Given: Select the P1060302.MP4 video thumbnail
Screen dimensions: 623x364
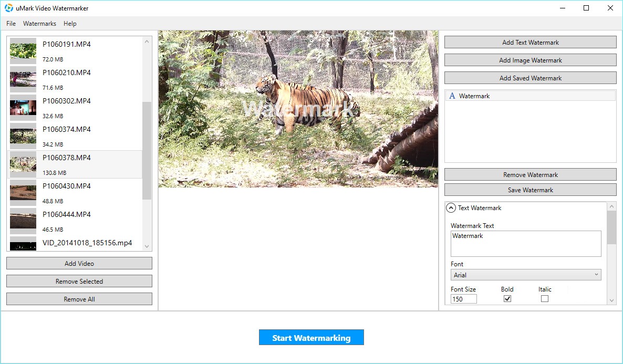Looking at the screenshot, I should (x=23, y=107).
